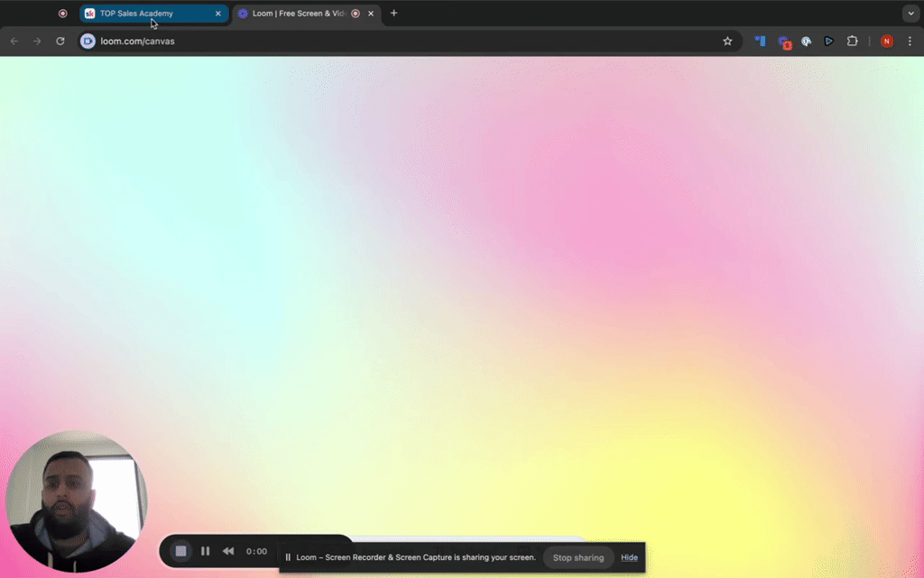Open site information icon in address bar
The width and height of the screenshot is (924, 578).
point(88,41)
